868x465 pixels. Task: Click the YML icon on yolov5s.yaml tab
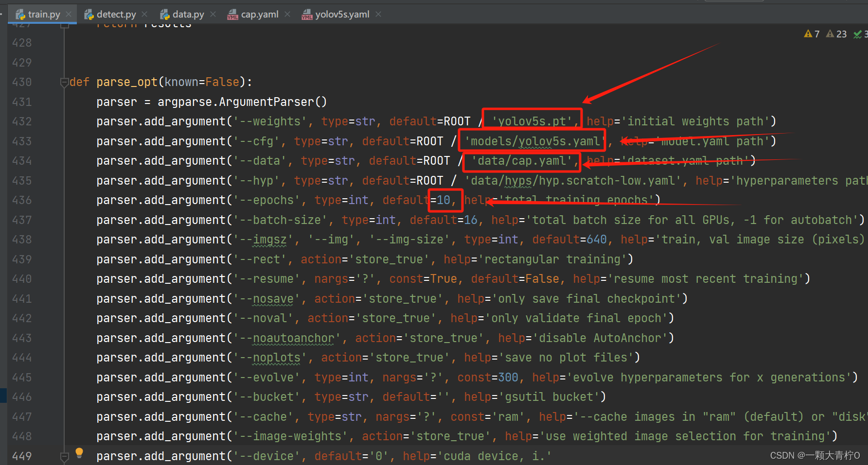click(307, 15)
